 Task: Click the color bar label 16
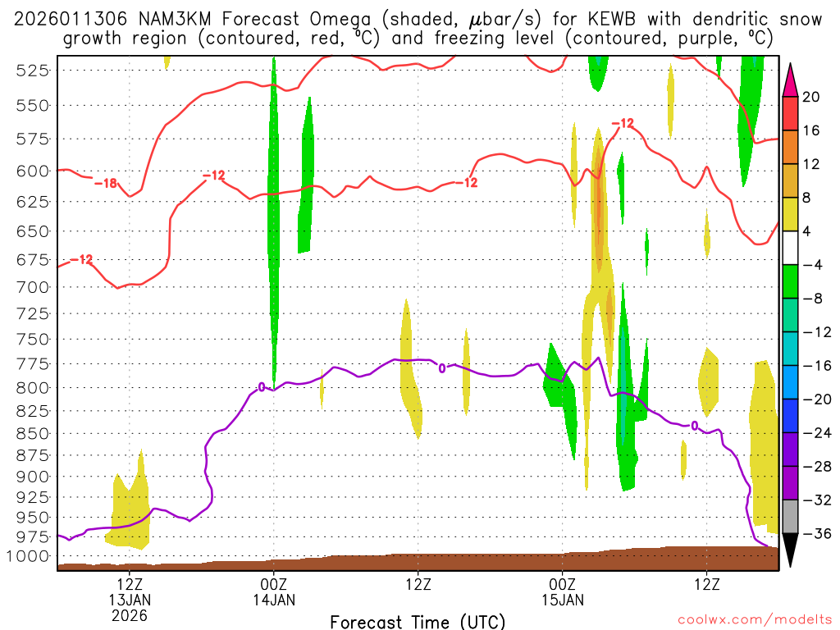pos(810,130)
